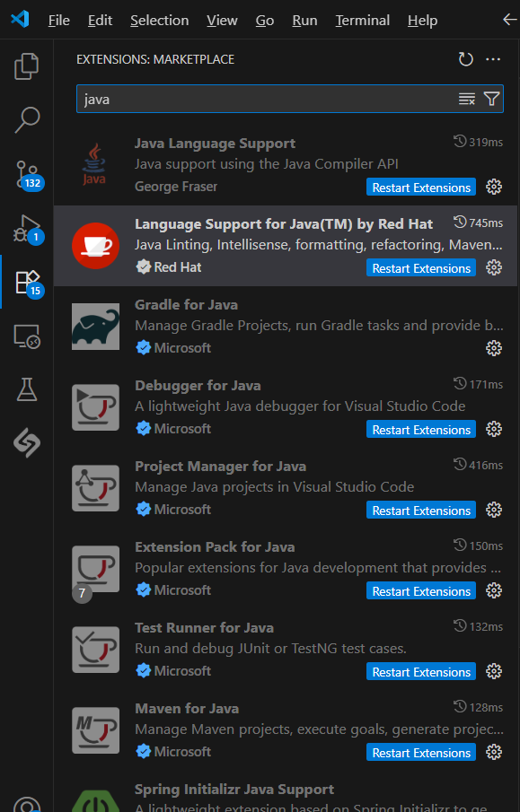Click the Red Hat coffee cup logo
520x812 pixels.
point(95,246)
